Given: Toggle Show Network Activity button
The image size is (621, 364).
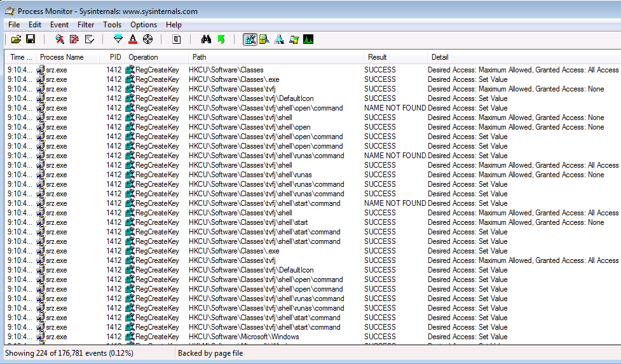Looking at the screenshot, I should tap(279, 39).
